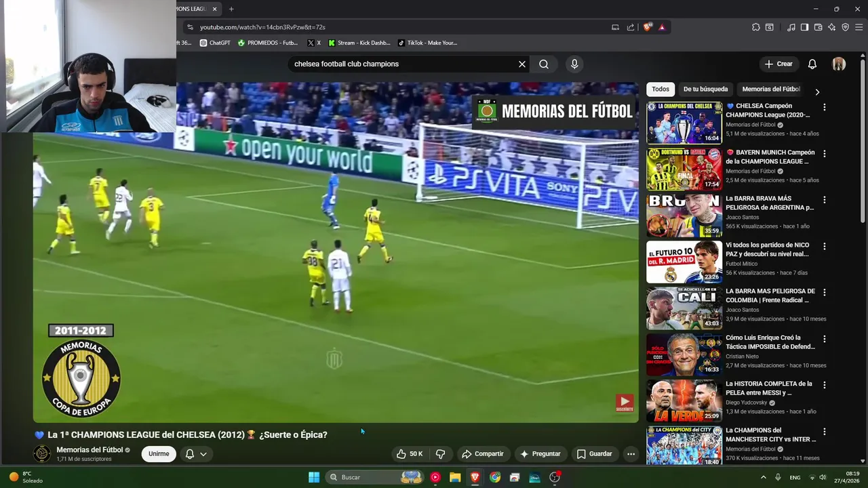Open Brave Shields lion icon
Screen dimensions: 868x488
[648, 27]
